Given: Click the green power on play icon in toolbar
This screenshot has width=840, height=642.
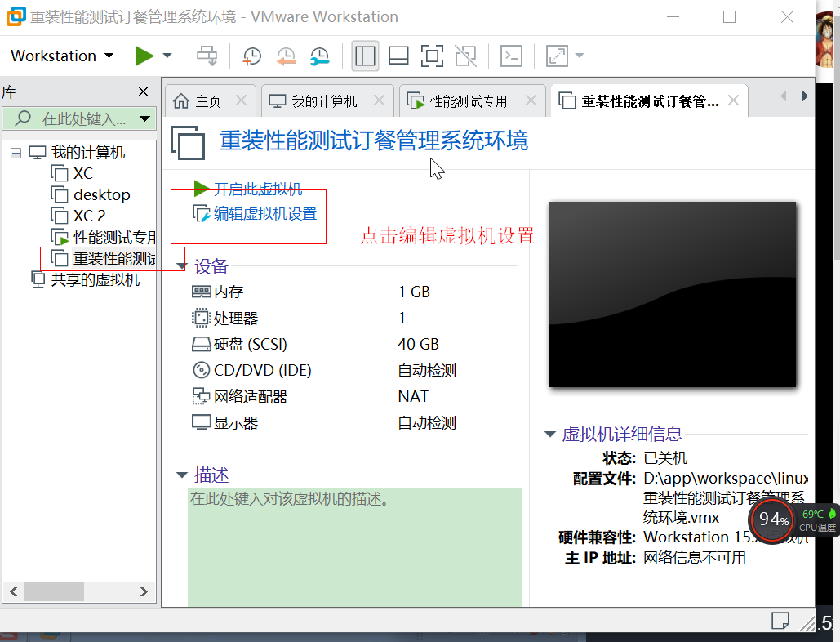Looking at the screenshot, I should pos(144,56).
